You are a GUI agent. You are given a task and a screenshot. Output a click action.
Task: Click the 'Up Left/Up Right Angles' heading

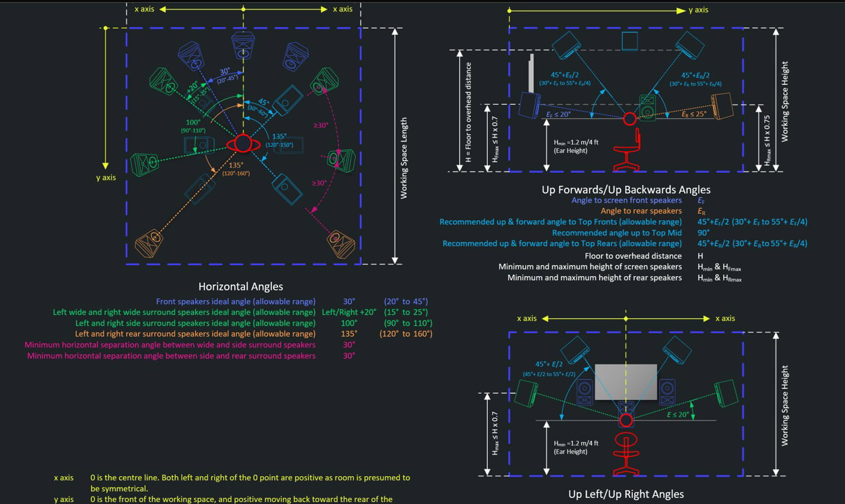[x=626, y=494]
